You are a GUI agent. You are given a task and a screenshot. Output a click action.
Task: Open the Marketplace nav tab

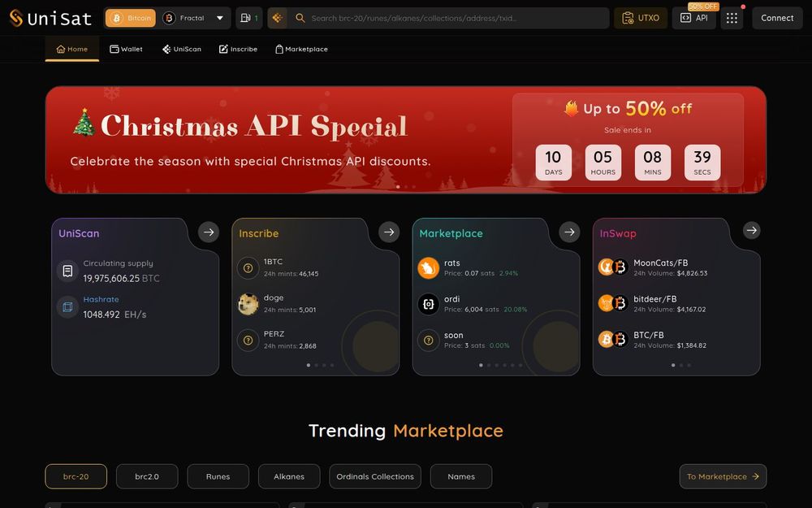pos(301,50)
